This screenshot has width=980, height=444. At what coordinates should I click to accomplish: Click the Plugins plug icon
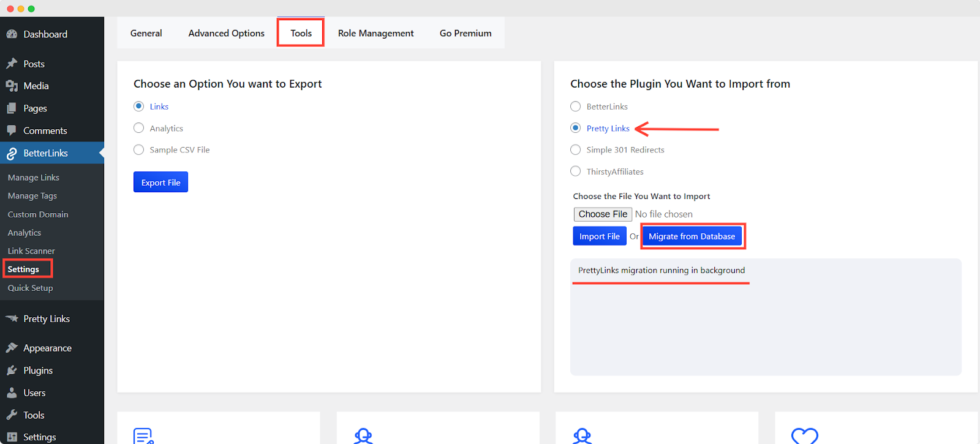coord(12,371)
